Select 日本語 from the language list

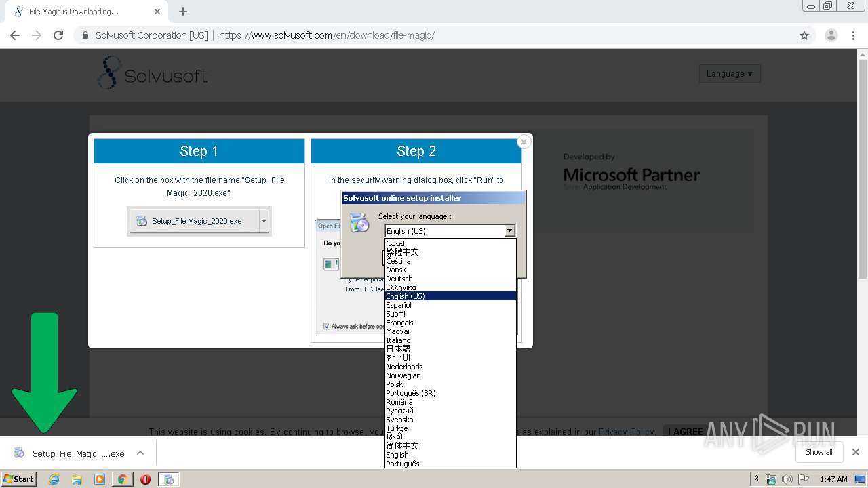[450, 349]
